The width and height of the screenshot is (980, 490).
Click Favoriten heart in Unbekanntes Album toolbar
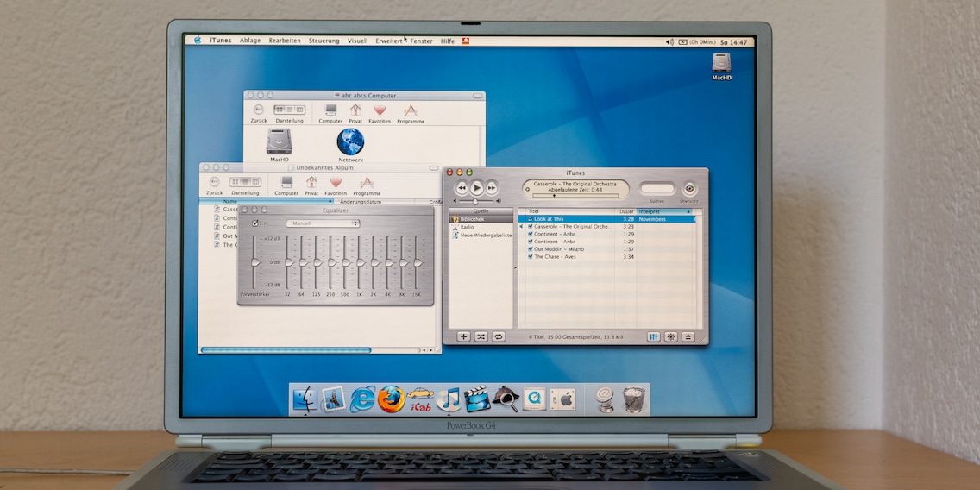tap(336, 185)
